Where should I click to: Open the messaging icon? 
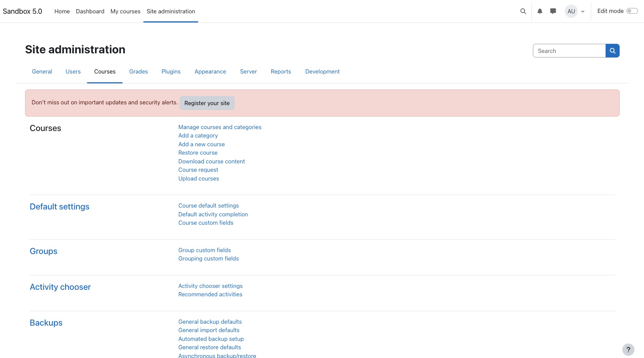552,11
